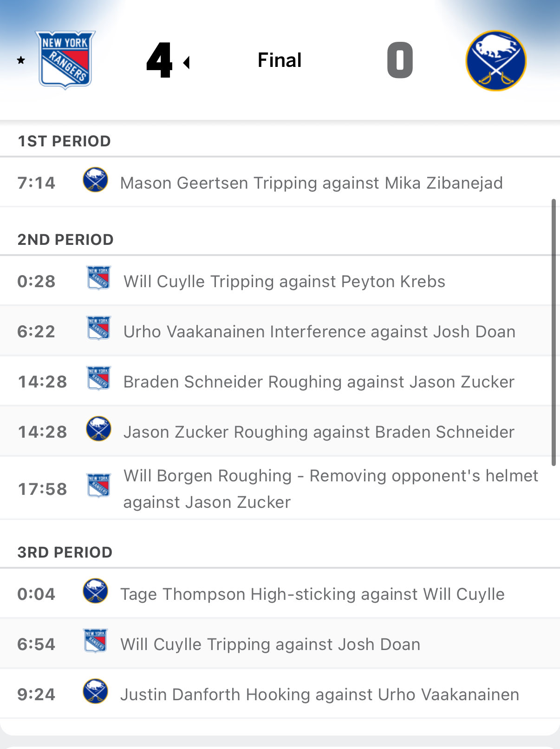
Task: Click Rangers icon beside Urho Vaakanainen interference
Action: (x=98, y=328)
